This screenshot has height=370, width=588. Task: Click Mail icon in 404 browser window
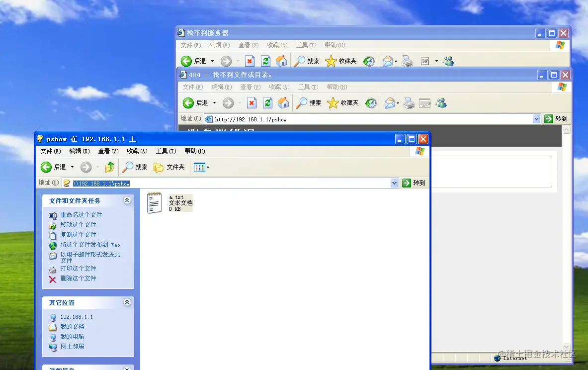tap(390, 103)
